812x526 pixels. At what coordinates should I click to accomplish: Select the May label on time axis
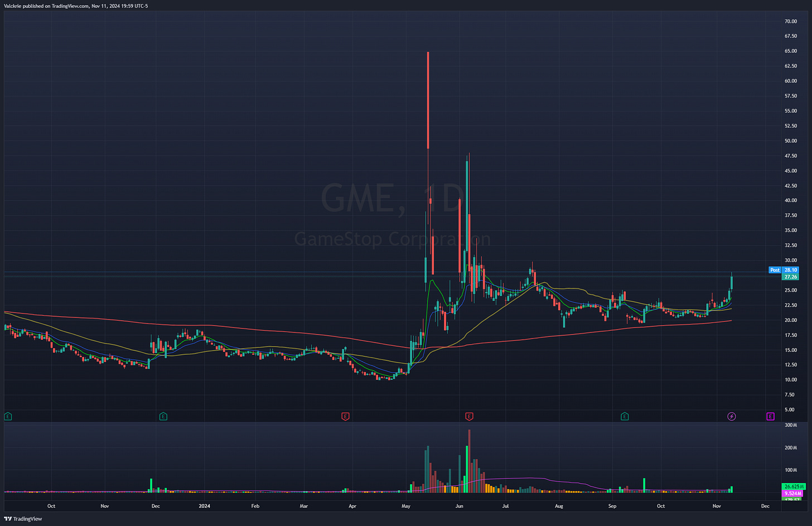point(406,506)
